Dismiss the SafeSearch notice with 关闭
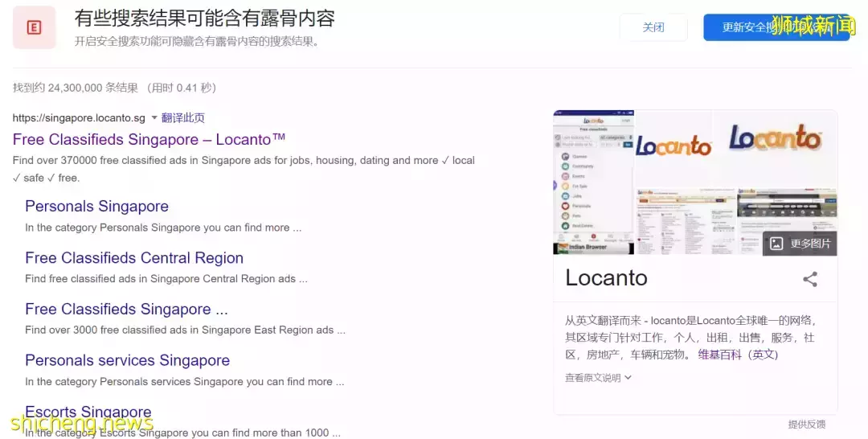Image resolution: width=868 pixels, height=439 pixels. tap(653, 27)
